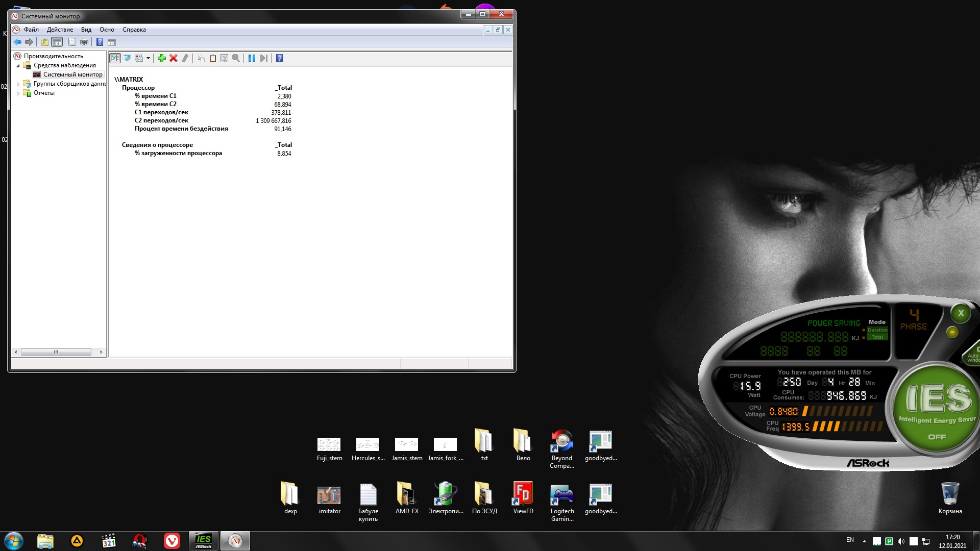The height and width of the screenshot is (551, 980).
Task: Select Duration mode in IES widget
Action: (x=877, y=330)
